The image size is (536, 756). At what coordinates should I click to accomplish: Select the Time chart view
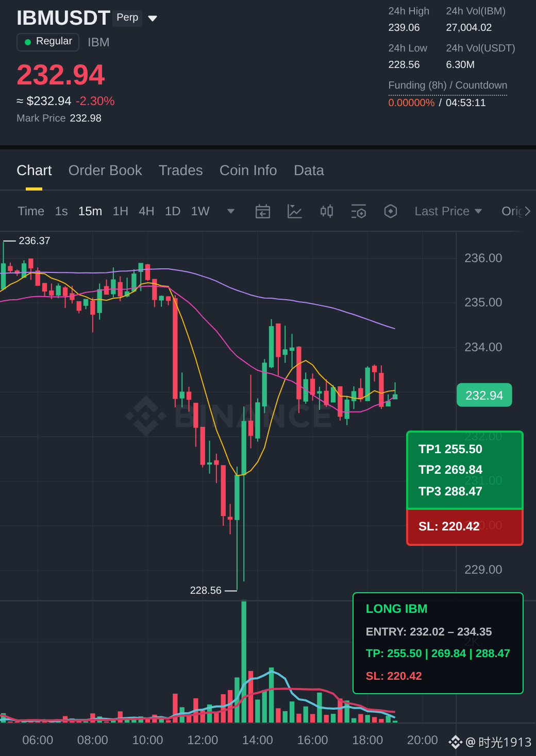pos(31,211)
